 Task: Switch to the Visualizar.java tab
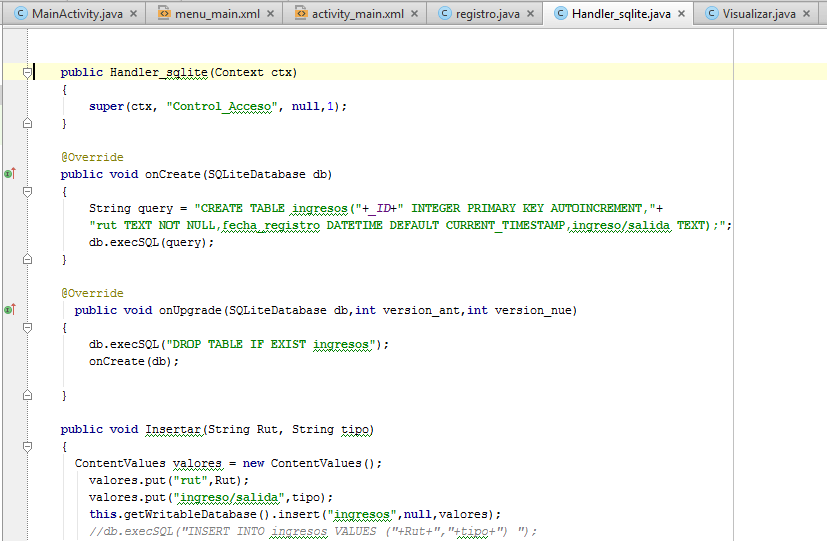pos(758,14)
